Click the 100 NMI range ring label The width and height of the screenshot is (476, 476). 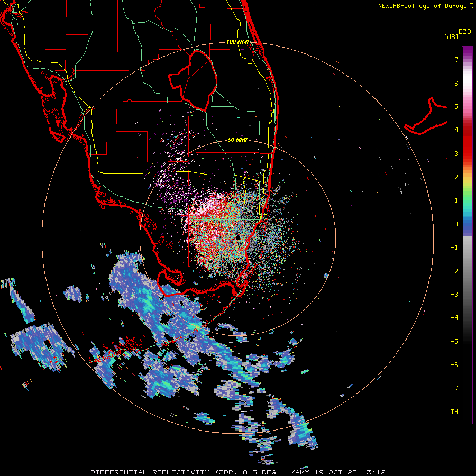tap(237, 42)
